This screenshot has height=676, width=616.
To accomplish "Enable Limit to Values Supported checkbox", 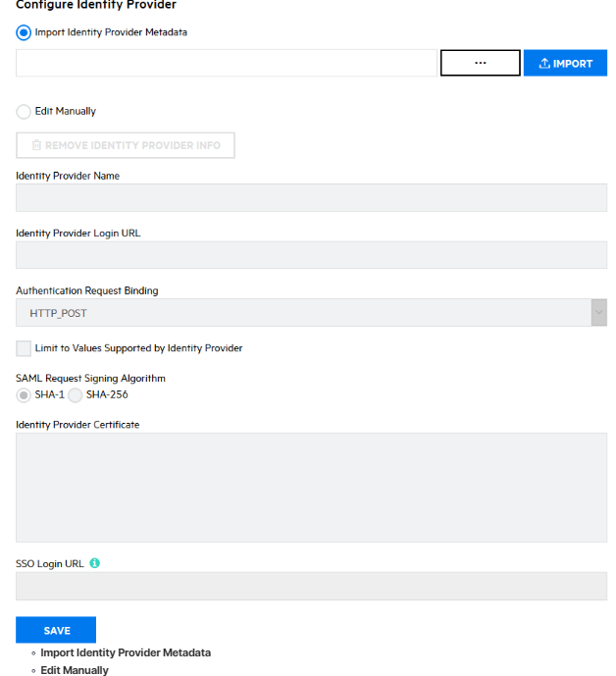I will click(24, 348).
